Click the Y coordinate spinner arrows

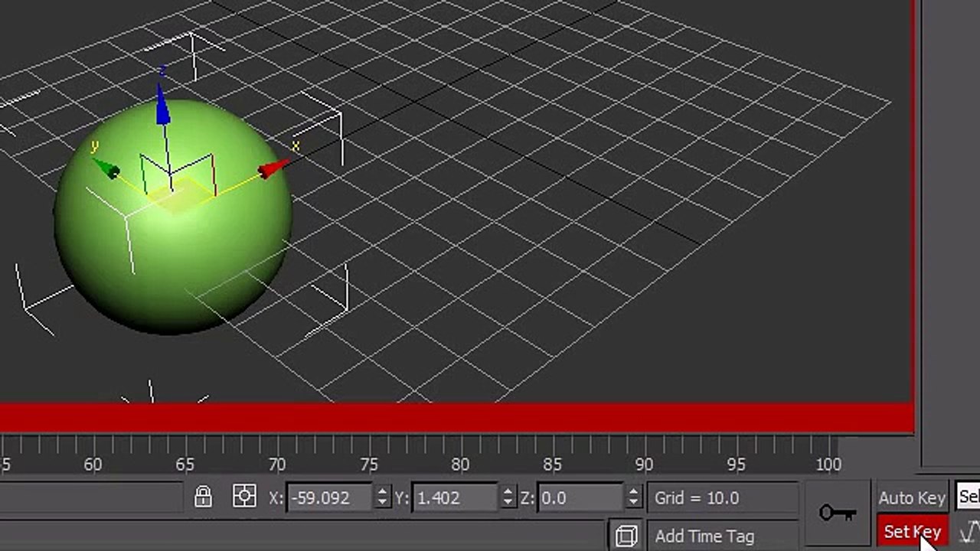[508, 498]
